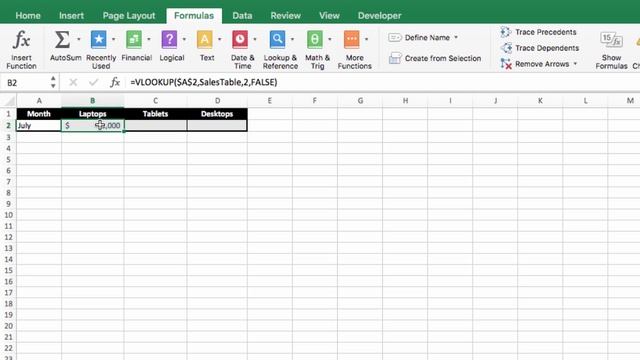Expand the Math & Trig dropdown arrow

pyautogui.click(x=330, y=39)
